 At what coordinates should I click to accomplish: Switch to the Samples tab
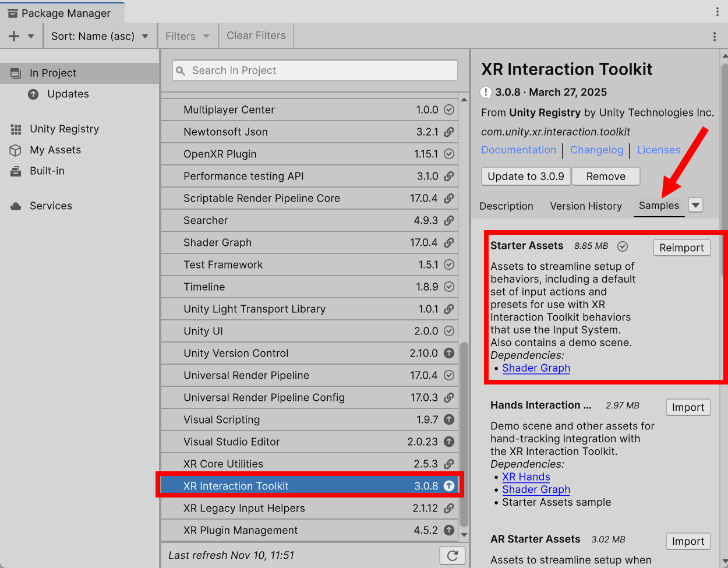659,206
